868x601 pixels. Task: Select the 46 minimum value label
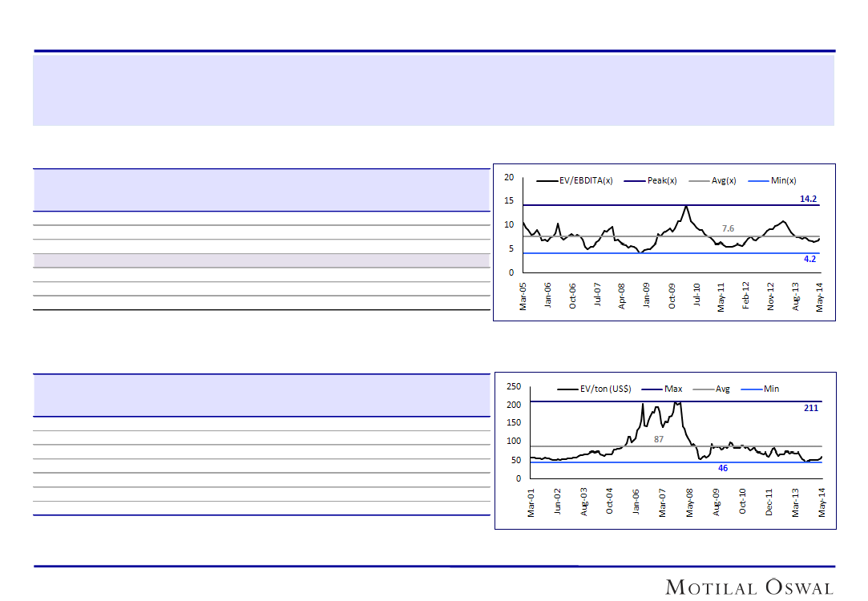point(723,468)
